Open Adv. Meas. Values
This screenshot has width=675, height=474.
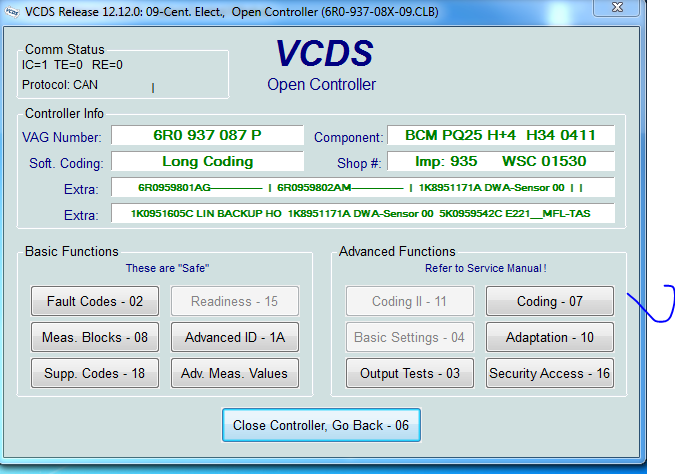234,373
